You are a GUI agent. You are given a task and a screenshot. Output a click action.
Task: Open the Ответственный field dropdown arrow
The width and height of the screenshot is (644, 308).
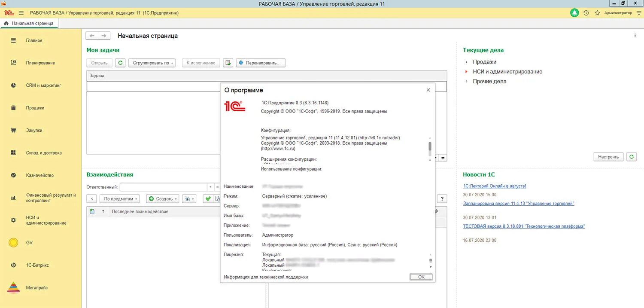[210, 187]
